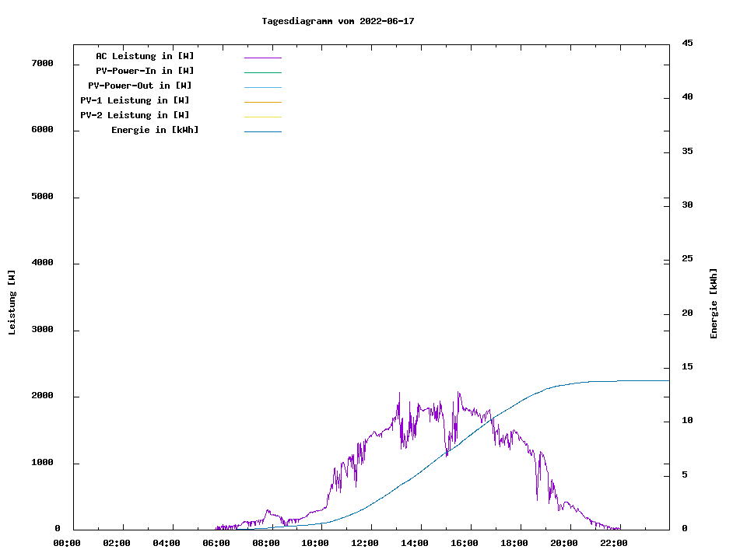Select the 18:00 time axis label

point(514,543)
